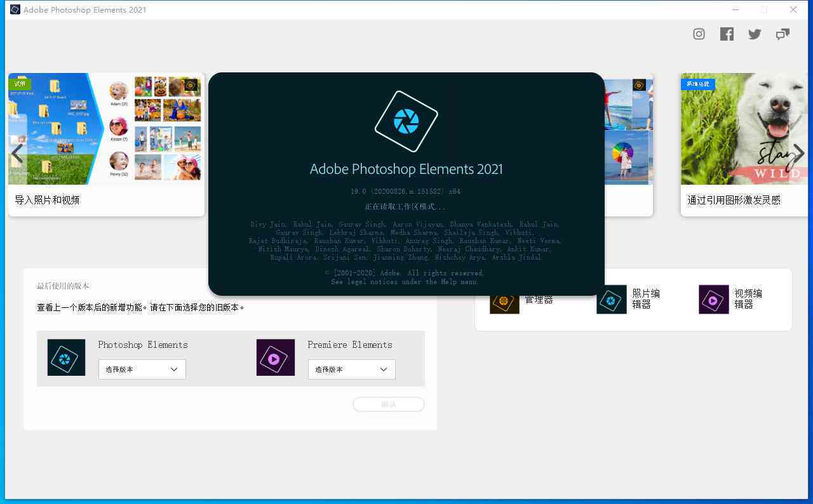
Task: Open the white dog 通过引用图形激发灵感 card image
Action: (744, 129)
